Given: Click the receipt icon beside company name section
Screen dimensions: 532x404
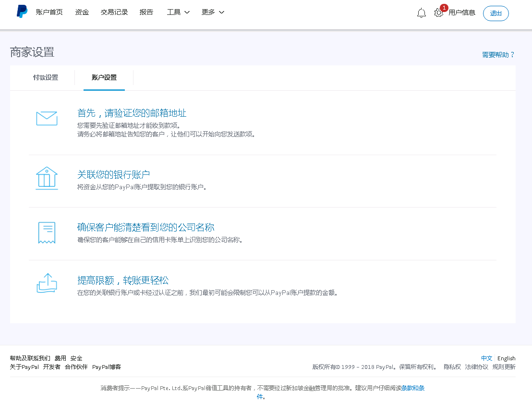Looking at the screenshot, I should click(47, 233).
